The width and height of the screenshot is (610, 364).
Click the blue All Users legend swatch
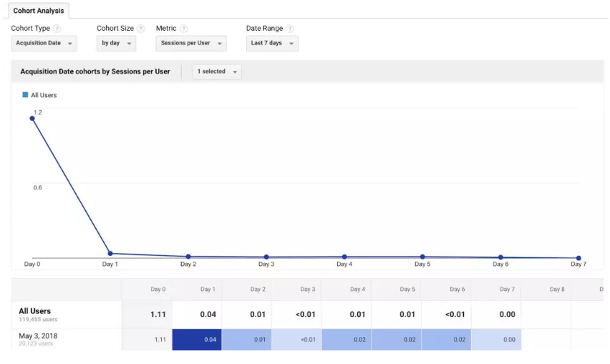(25, 95)
